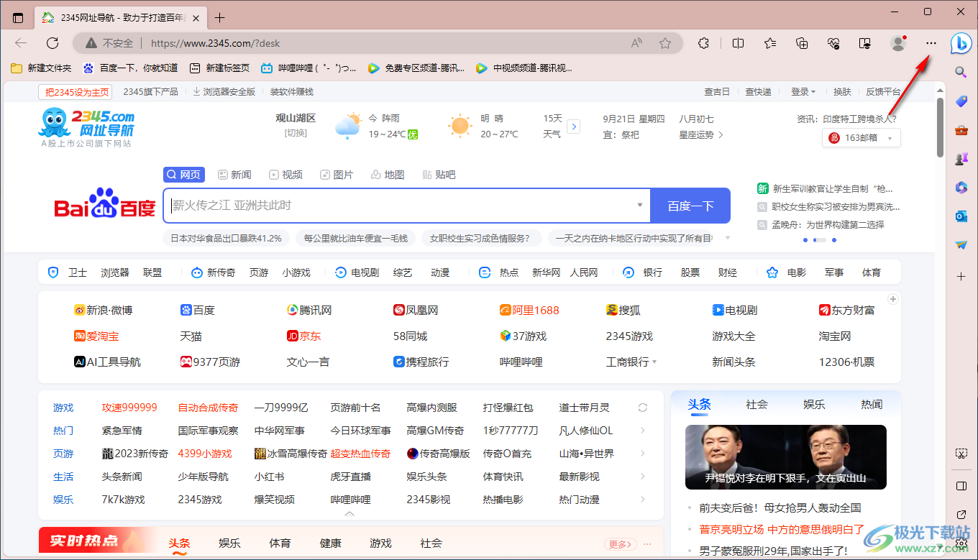The width and height of the screenshot is (978, 560).
Task: Open sidebar Shopping tag icon
Action: 961,101
